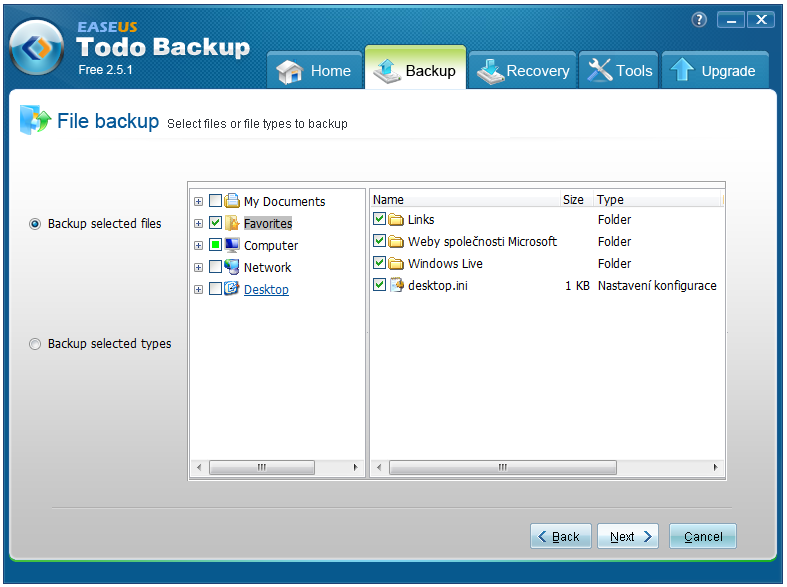This screenshot has width=787, height=587.
Task: Click file list scroll right arrow
Action: pyautogui.click(x=715, y=467)
